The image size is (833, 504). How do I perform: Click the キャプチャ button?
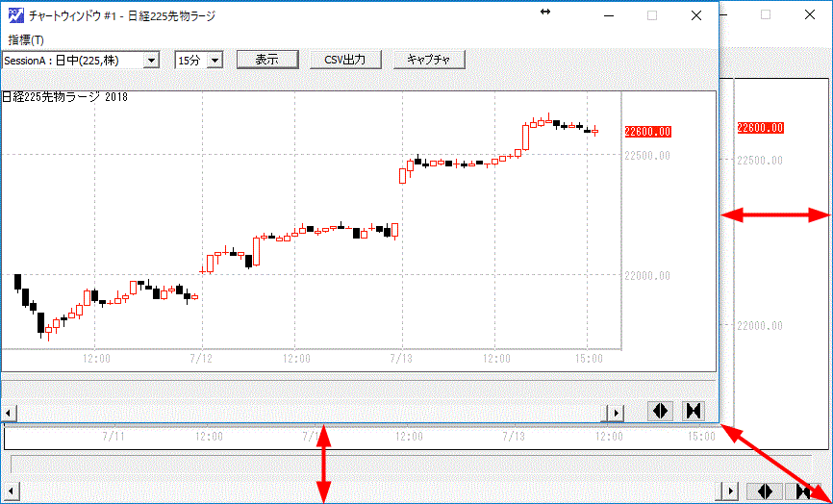tap(429, 60)
